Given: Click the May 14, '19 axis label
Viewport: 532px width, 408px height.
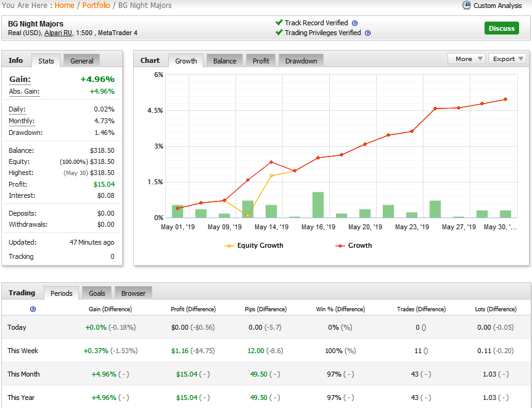Looking at the screenshot, I should [x=271, y=227].
